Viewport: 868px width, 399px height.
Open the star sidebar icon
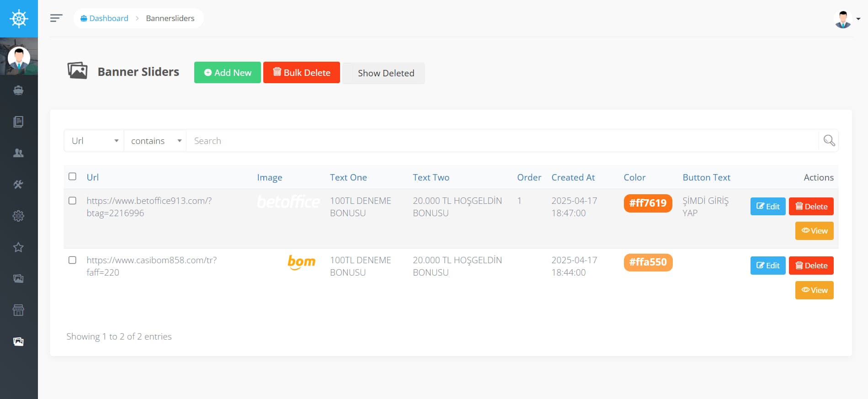tap(18, 247)
